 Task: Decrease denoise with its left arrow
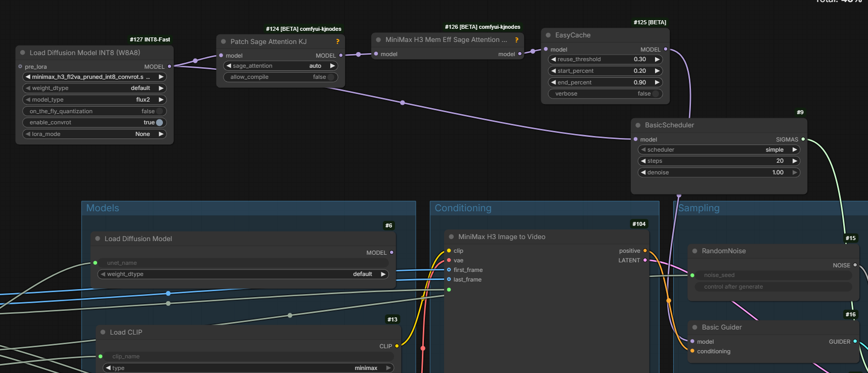coord(643,172)
